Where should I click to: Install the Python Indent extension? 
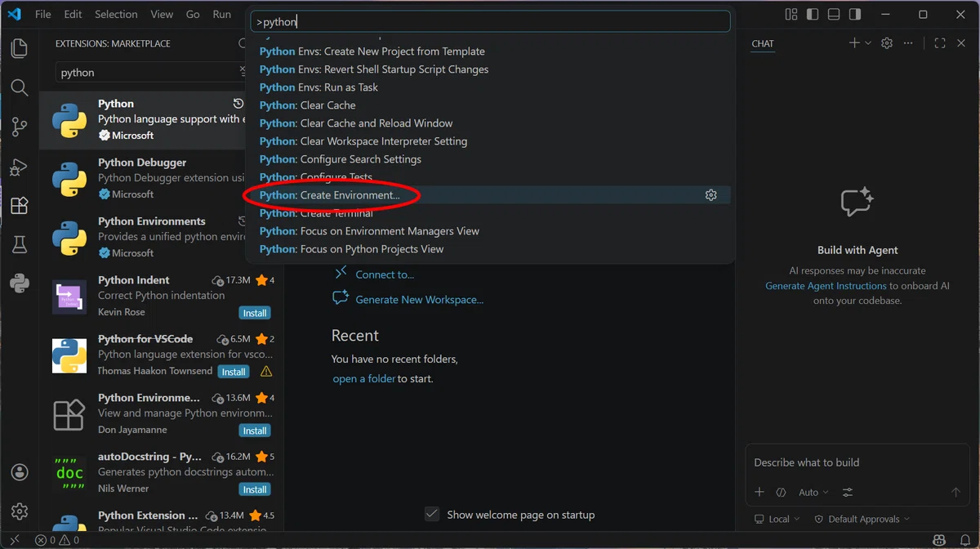coord(255,313)
